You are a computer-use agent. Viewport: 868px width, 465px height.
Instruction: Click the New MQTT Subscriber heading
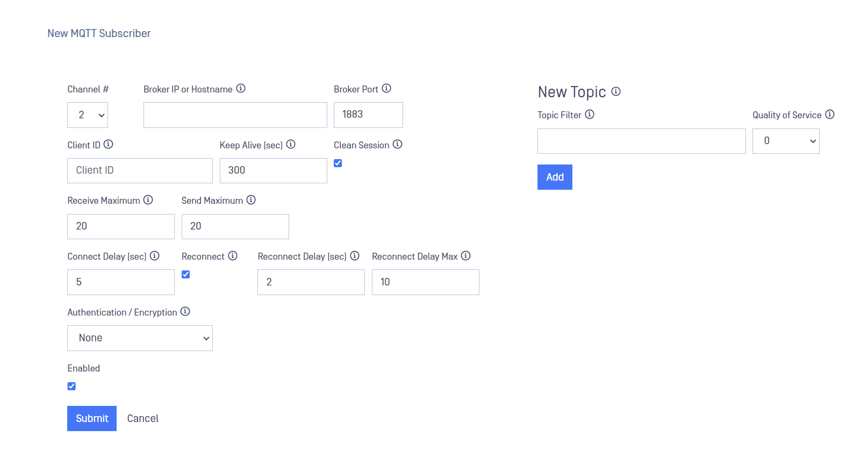click(99, 33)
